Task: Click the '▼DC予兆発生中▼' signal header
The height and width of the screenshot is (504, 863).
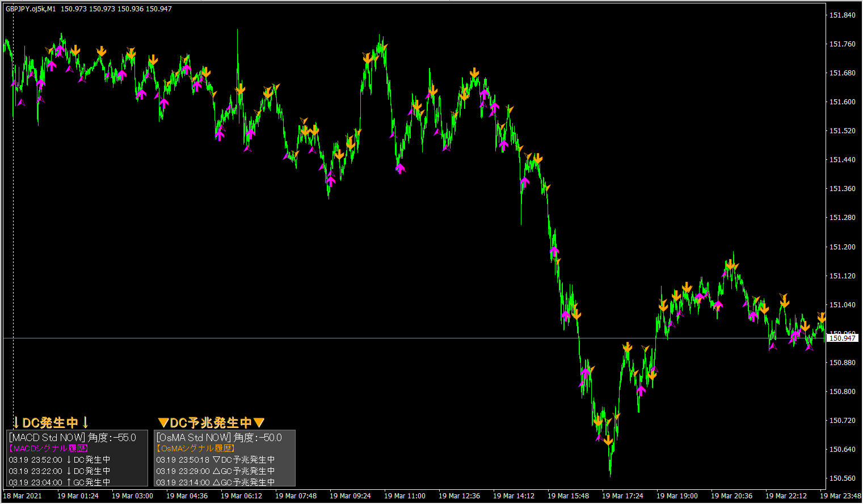Action: (x=212, y=422)
